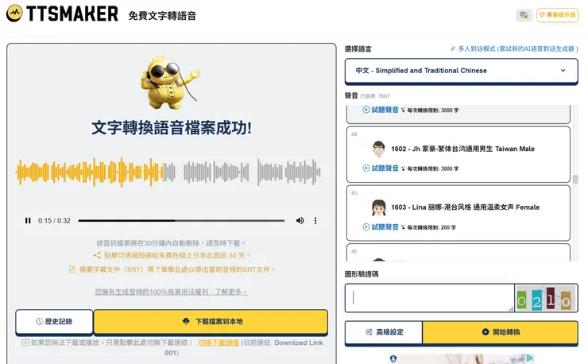Open the language selection dropdown
The height and width of the screenshot is (364, 588).
click(x=461, y=71)
